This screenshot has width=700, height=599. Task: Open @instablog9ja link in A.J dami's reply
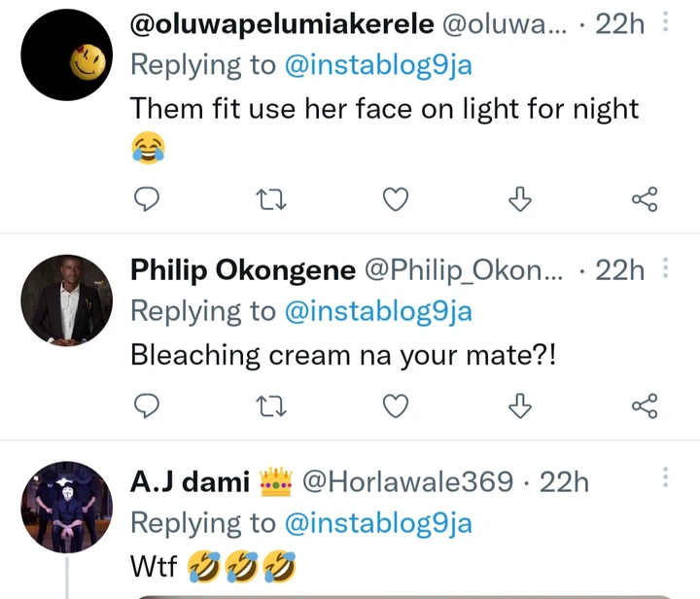point(378,523)
